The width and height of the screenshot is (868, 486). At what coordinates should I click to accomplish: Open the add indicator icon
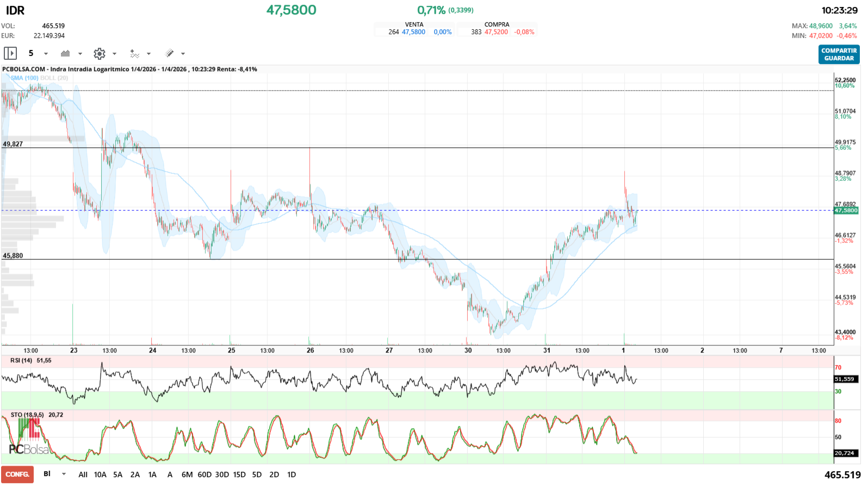click(x=134, y=53)
